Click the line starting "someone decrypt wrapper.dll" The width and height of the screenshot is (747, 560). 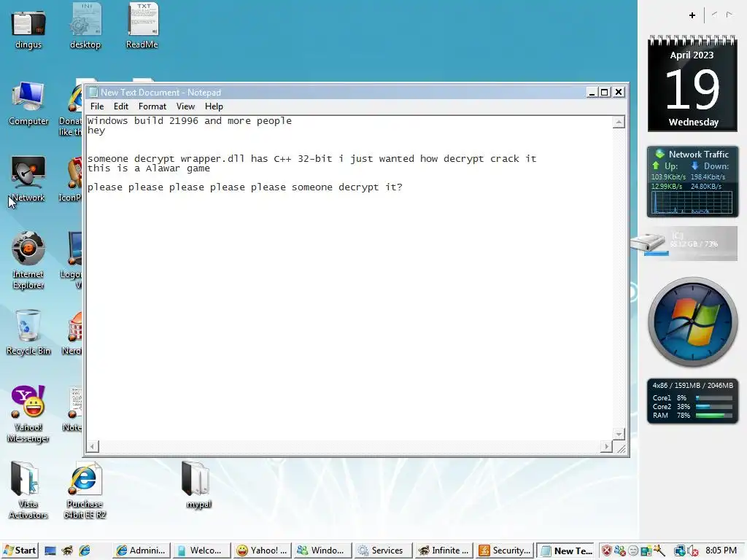(312, 158)
